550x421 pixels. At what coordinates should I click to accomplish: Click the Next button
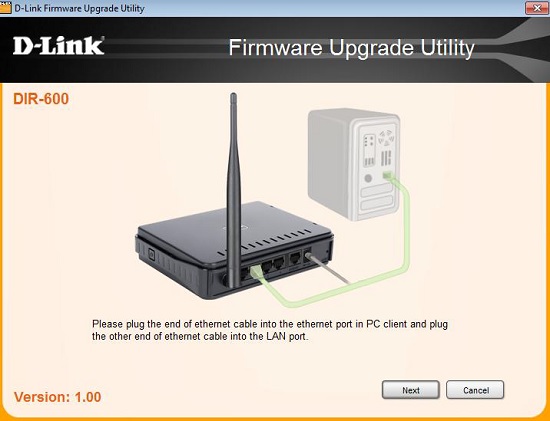tap(410, 390)
